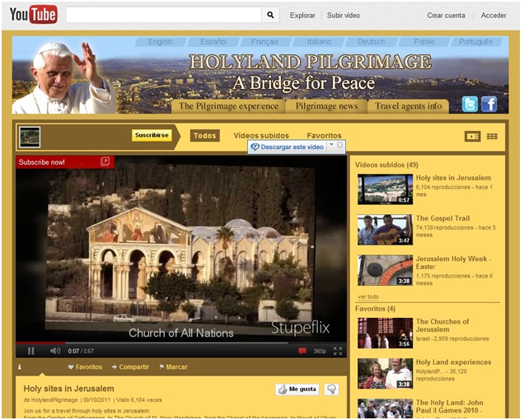This screenshot has height=420, width=524.
Task: Open the Facebook icon in banner
Action: 489,104
